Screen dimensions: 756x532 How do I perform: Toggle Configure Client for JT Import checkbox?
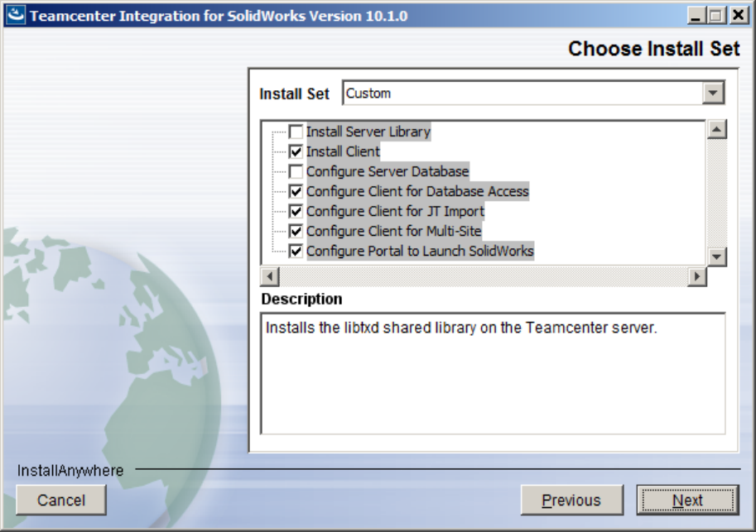click(x=296, y=211)
